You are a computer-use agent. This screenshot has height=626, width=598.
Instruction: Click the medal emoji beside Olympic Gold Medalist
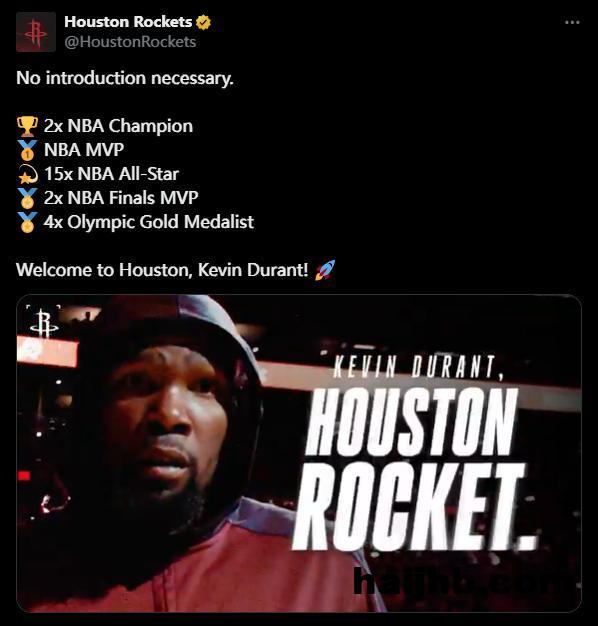click(28, 222)
